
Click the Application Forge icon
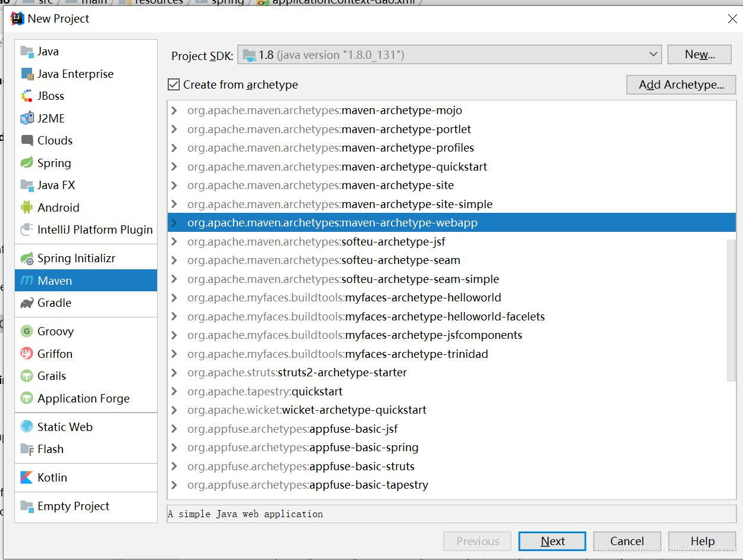27,398
